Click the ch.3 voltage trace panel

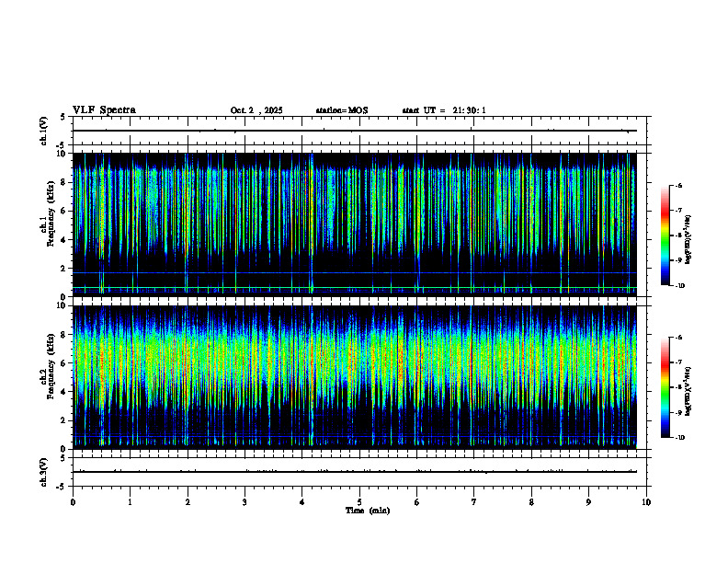click(x=359, y=472)
